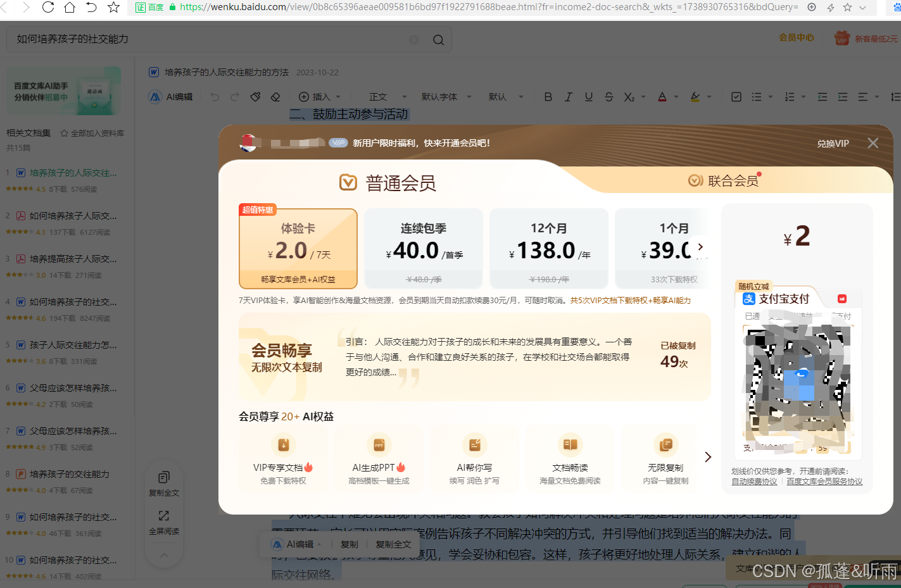
Task: Toggle strikethrough formatting
Action: [609, 97]
